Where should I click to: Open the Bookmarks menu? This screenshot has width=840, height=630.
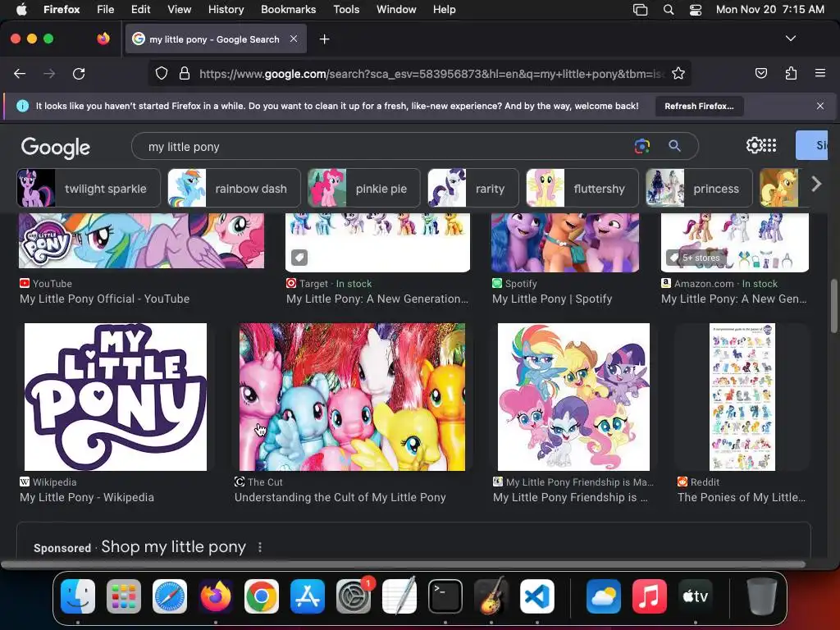point(288,9)
